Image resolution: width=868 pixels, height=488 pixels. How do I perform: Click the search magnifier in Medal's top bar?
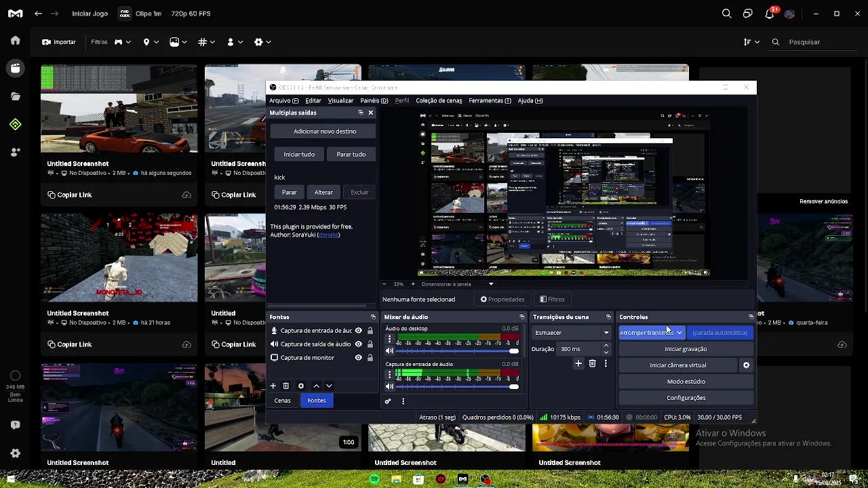tap(726, 14)
